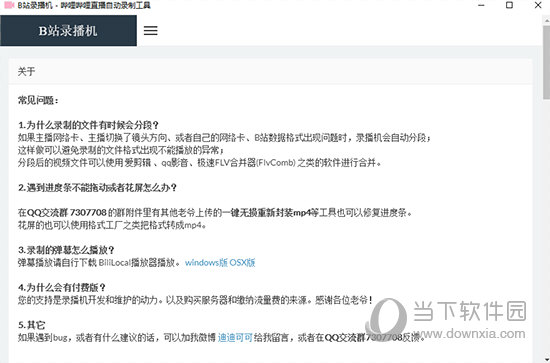Viewport: 550px width, 363px height.
Task: Click the B站录播机 logo header
Action: [68, 31]
